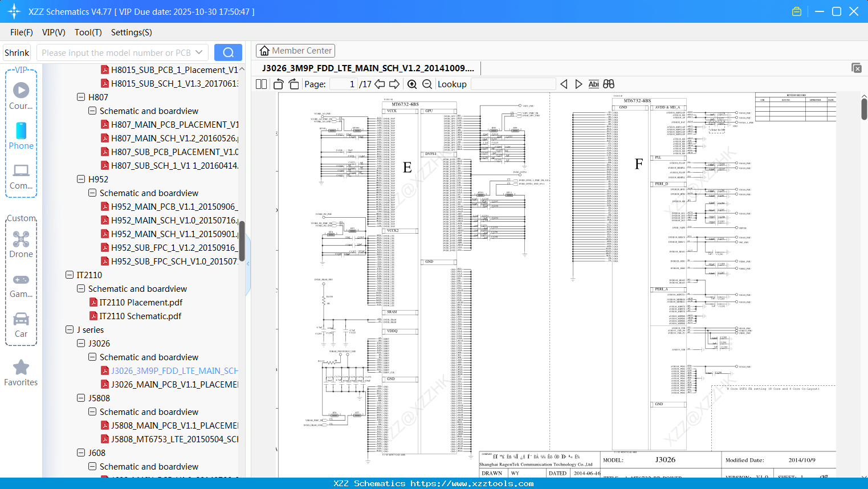Collapse the J series folder
Screen dimensions: 868x489
(x=69, y=329)
